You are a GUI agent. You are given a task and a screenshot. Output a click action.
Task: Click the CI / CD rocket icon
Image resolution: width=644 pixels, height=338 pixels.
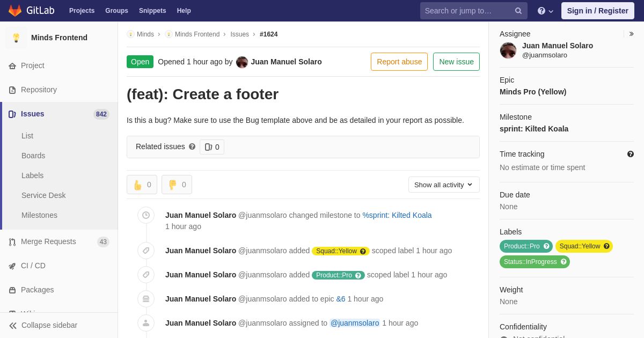coord(12,266)
